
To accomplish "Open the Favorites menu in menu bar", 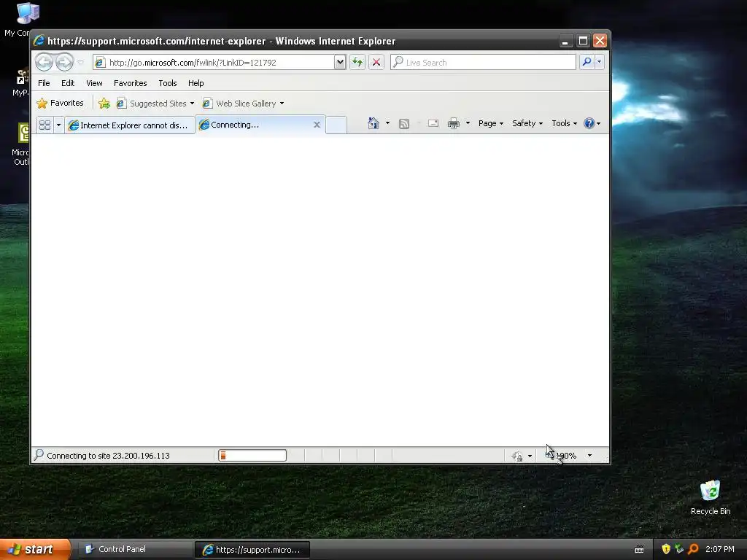I will (130, 83).
